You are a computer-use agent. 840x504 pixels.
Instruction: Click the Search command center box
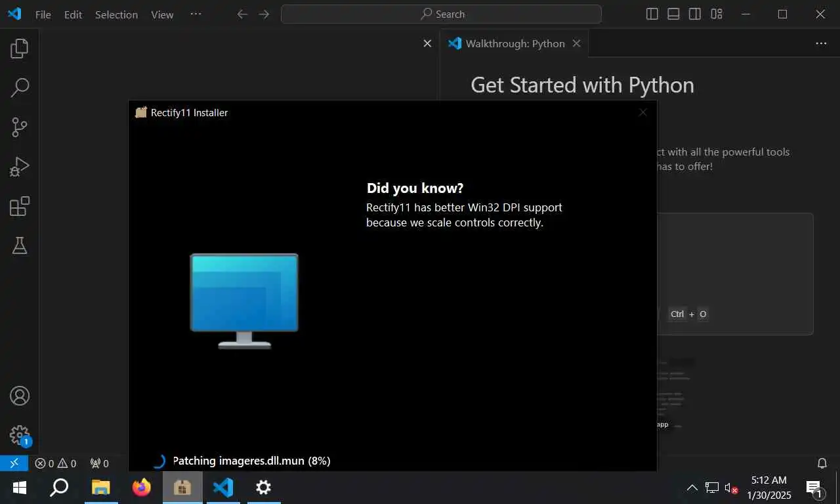point(441,14)
